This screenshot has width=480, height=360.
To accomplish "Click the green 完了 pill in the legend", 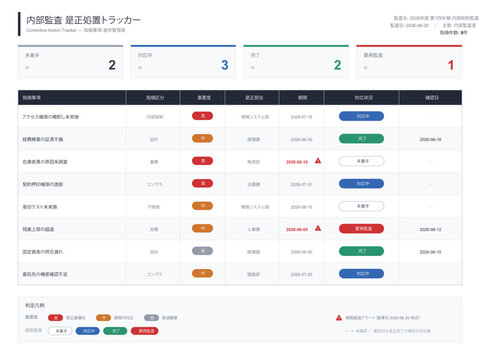I will [115, 331].
